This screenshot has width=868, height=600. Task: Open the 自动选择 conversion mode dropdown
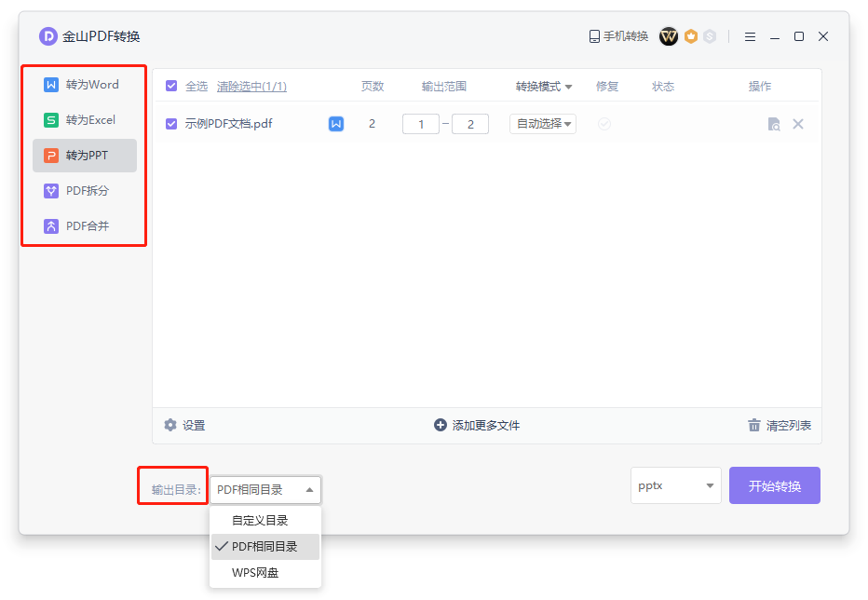click(x=542, y=124)
